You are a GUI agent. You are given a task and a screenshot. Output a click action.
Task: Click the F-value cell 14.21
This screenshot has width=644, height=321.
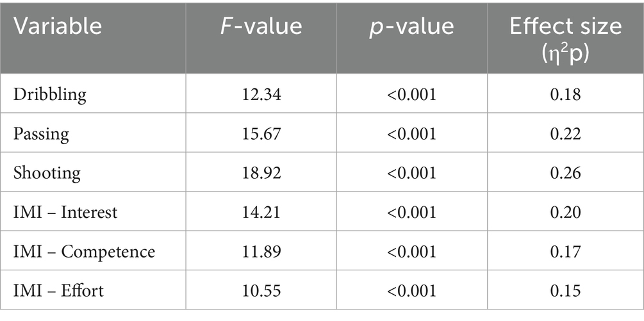point(261,212)
